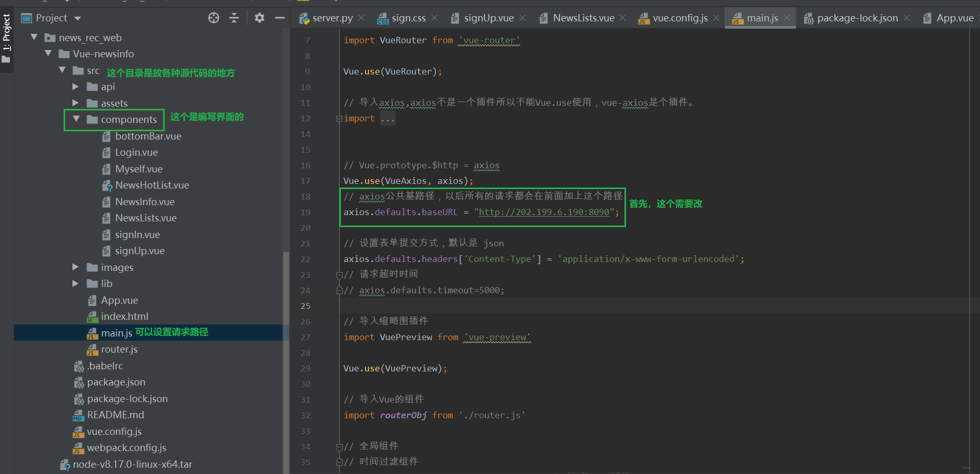
Task: Select Myself.vue file
Action: coord(139,169)
